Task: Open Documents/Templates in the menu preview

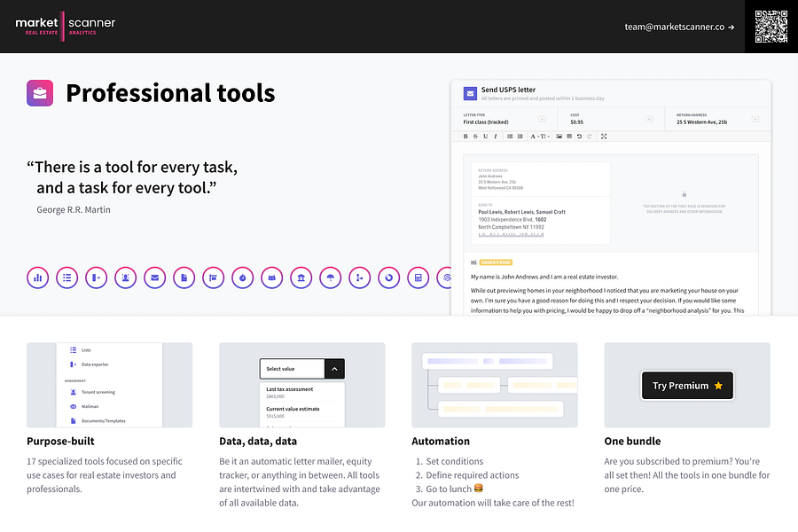Action: click(x=98, y=421)
